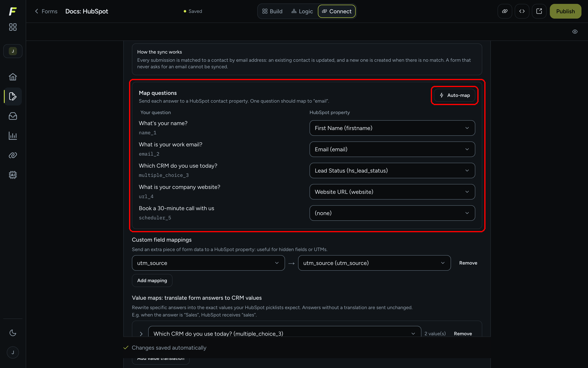This screenshot has width=588, height=368.
Task: Open the embed code icon
Action: point(522,11)
